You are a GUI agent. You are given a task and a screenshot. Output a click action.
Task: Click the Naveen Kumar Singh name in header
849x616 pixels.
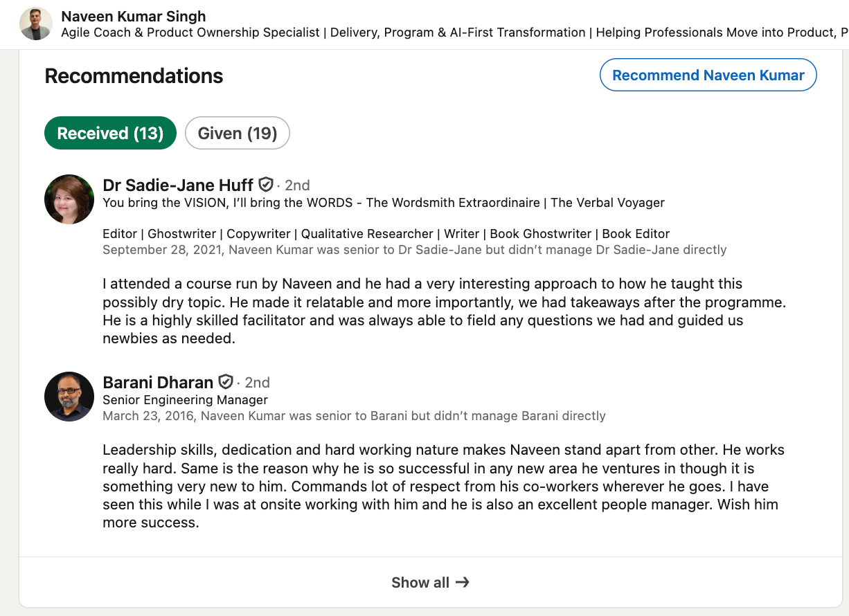[134, 16]
